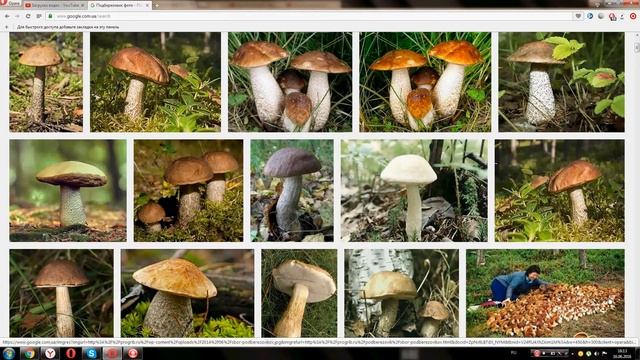Open Windows Start menu
Screen dimensions: 640x360
8,353
